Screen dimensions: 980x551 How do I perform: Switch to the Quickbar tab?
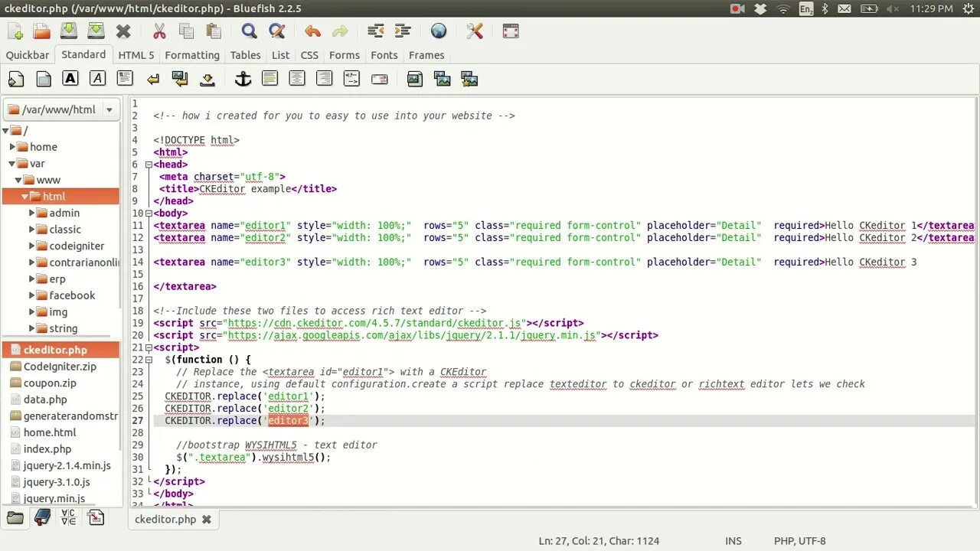tap(28, 55)
